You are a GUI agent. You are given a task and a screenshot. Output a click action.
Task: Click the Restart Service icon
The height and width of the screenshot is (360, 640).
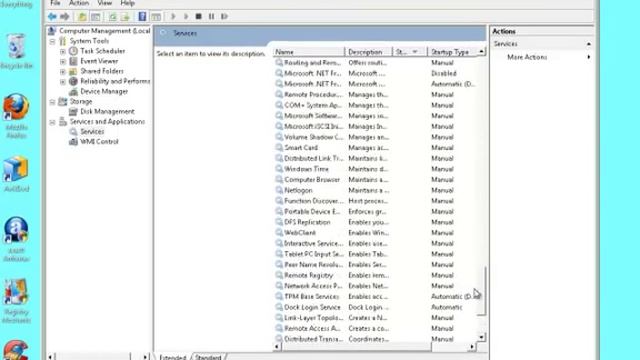tap(224, 16)
